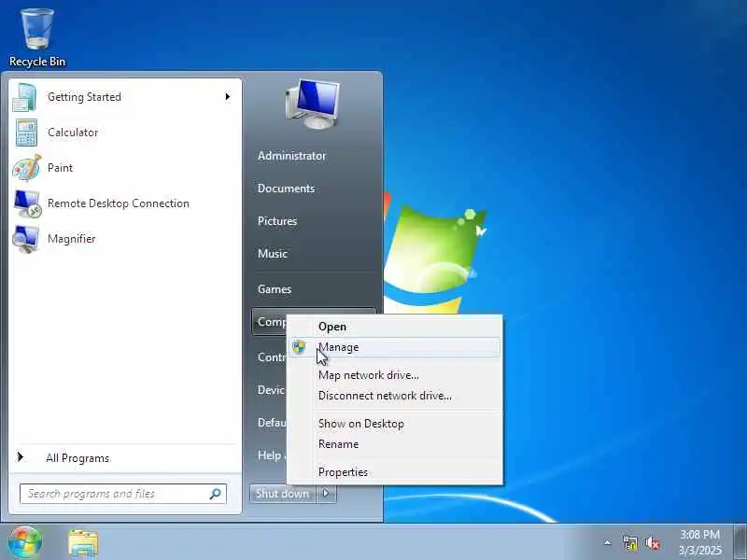Open Devices and Printers entry

[x=271, y=390]
